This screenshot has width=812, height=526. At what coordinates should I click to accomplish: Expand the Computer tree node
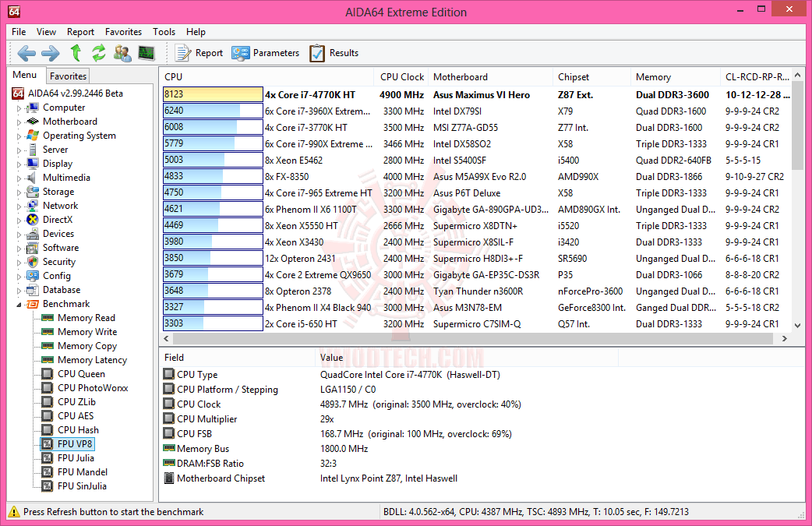click(19, 108)
